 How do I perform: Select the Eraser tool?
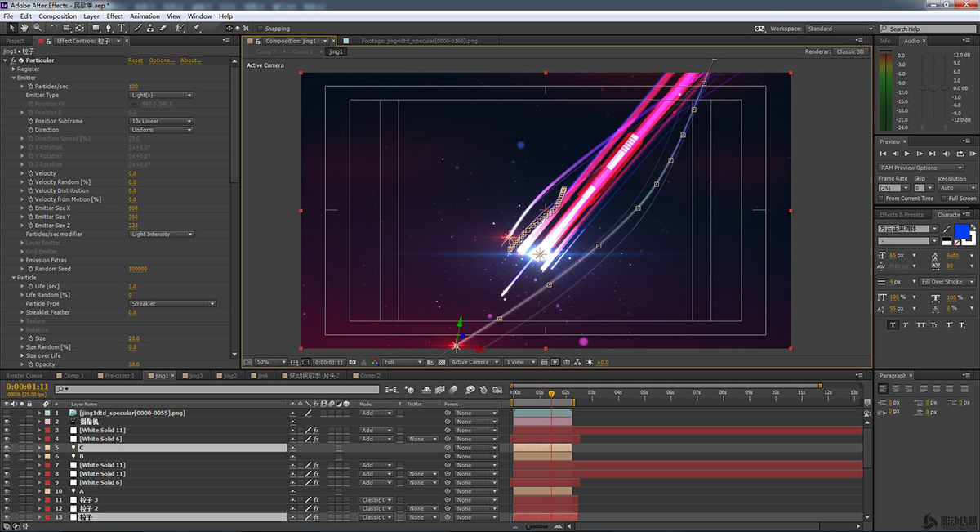[x=163, y=28]
